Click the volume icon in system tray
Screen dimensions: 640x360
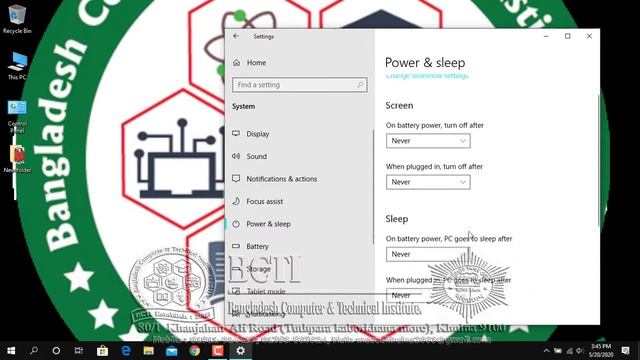pos(580,351)
